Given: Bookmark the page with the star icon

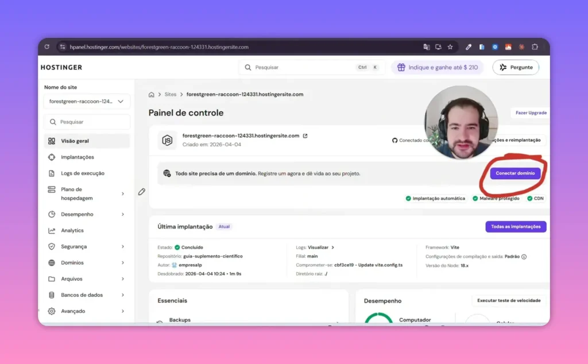Looking at the screenshot, I should pyautogui.click(x=450, y=47).
